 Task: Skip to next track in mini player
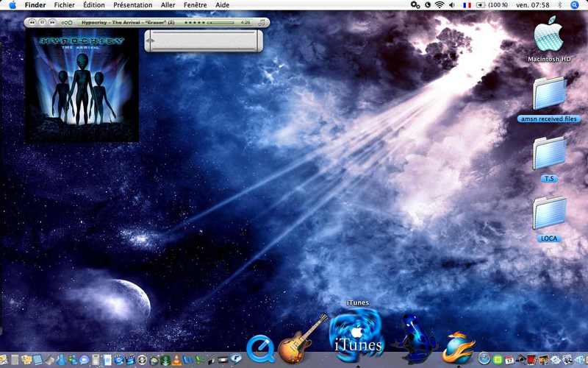(x=52, y=23)
